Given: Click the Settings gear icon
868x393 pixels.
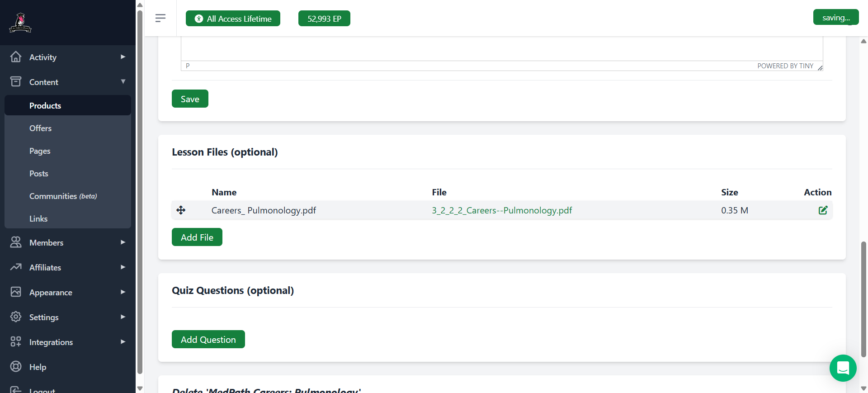Looking at the screenshot, I should 16,317.
